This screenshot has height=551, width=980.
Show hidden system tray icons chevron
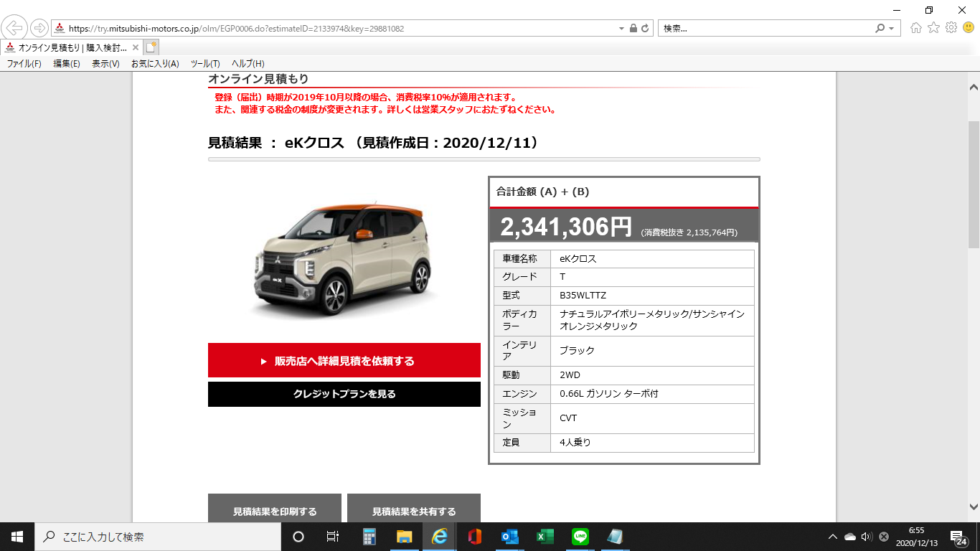point(832,537)
